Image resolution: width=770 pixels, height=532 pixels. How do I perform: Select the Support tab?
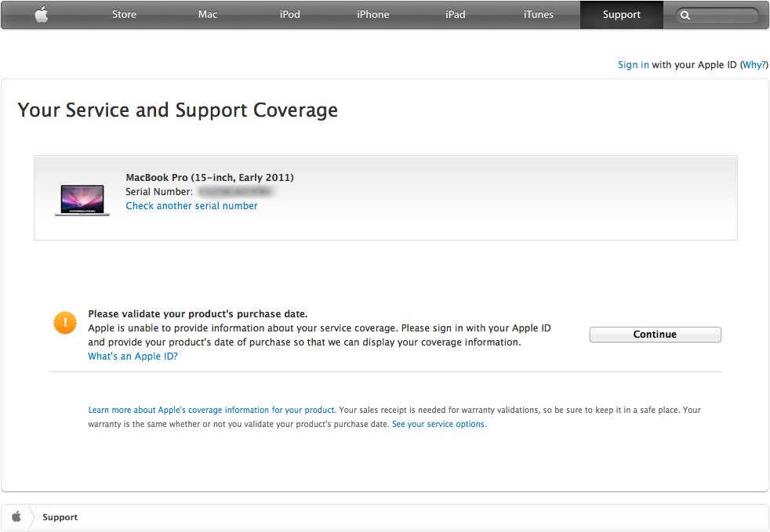coord(622,14)
